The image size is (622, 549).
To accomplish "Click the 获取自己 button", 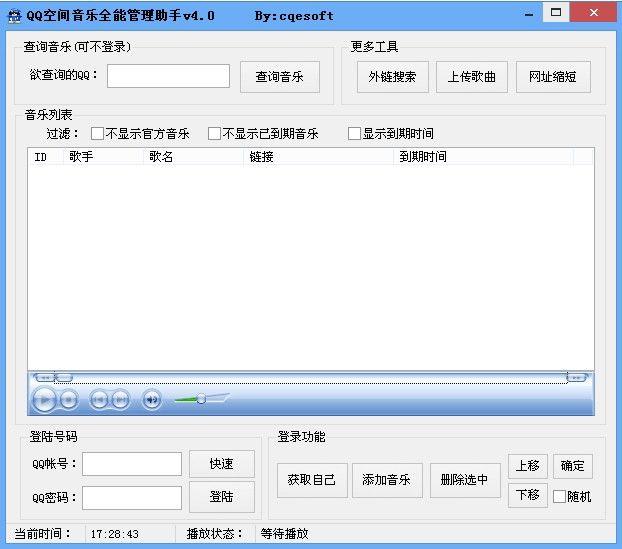I will pos(312,480).
